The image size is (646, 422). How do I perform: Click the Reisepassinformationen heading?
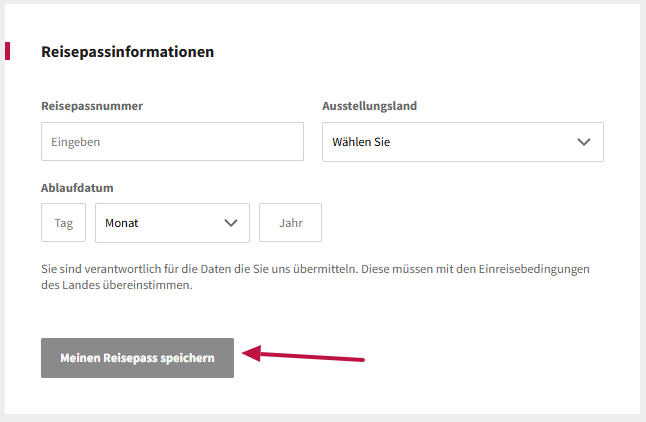128,52
